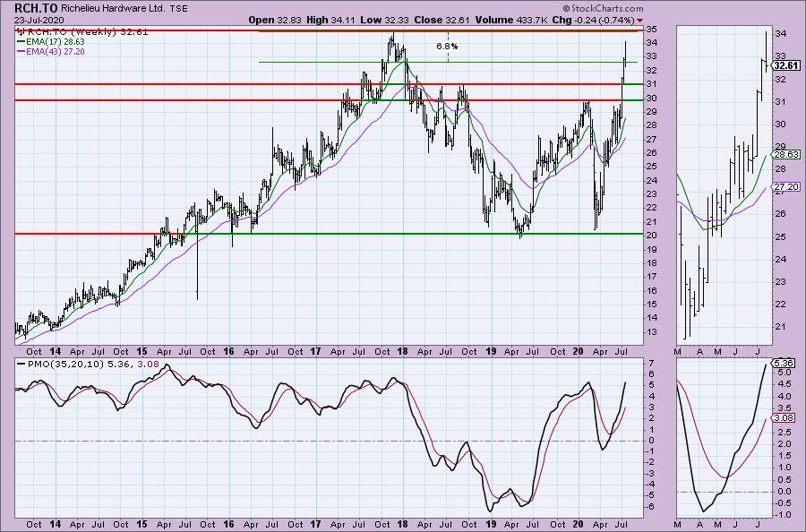Image resolution: width=806 pixels, height=532 pixels.
Task: Click the black PMO legend line marker
Action: click(21, 364)
